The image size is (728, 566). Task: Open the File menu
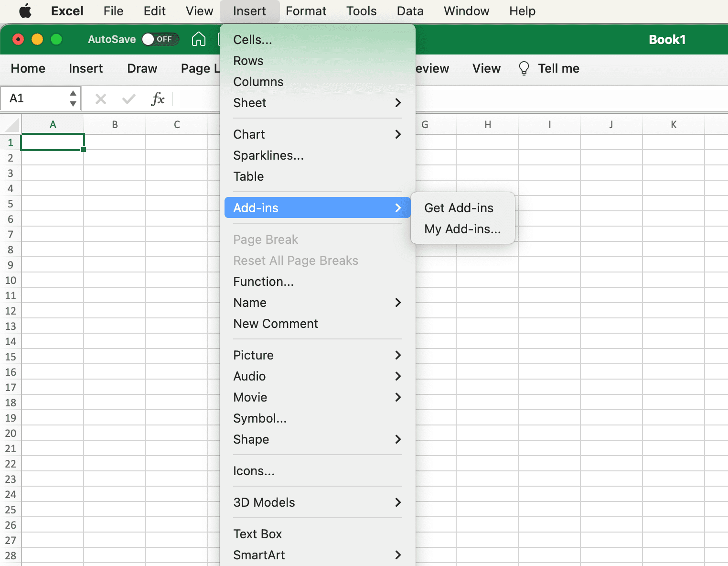(x=113, y=11)
